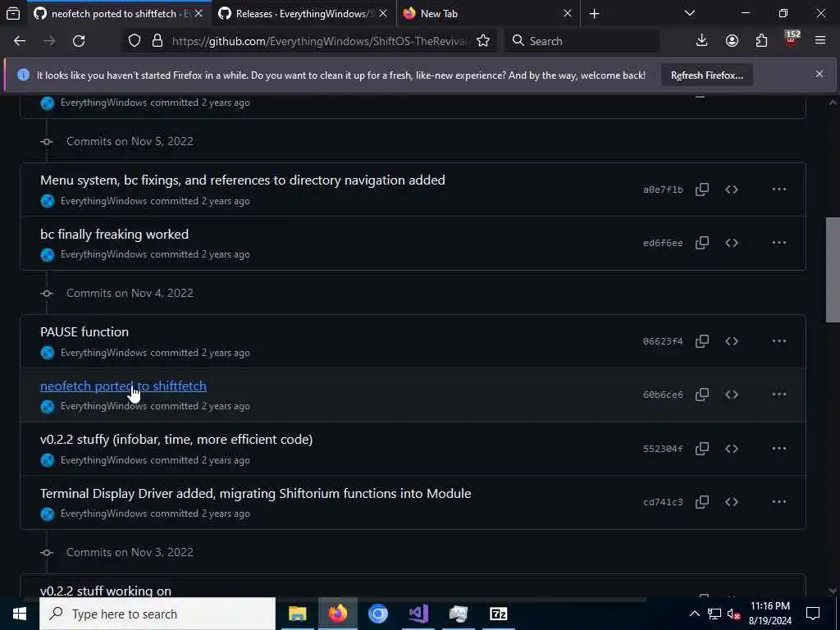Click Type here to search box
Viewport: 840px width, 630px height.
[157, 614]
